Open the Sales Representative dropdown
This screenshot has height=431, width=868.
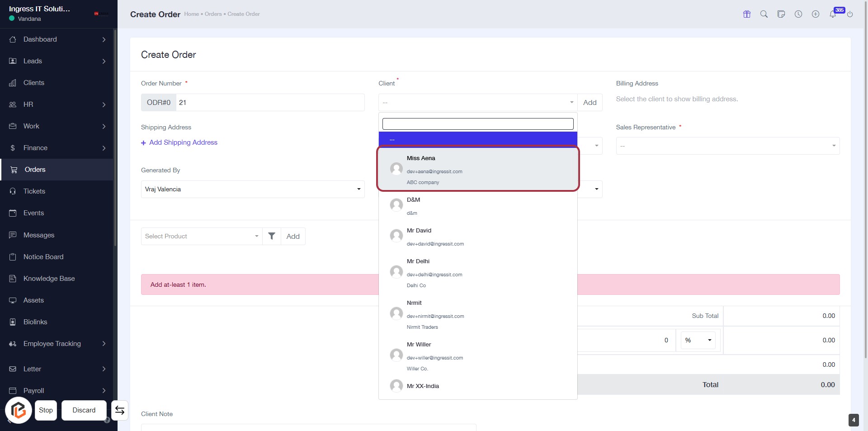click(x=727, y=146)
